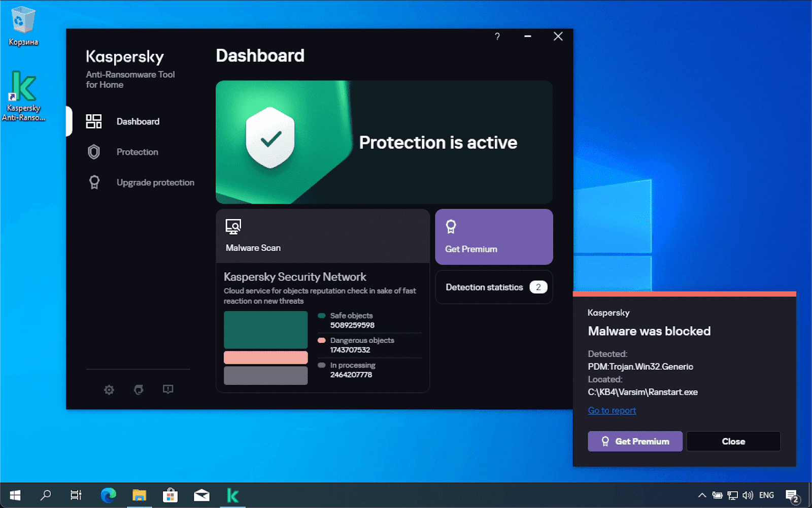Click the Protection is active banner text
The width and height of the screenshot is (812, 508).
(x=438, y=143)
